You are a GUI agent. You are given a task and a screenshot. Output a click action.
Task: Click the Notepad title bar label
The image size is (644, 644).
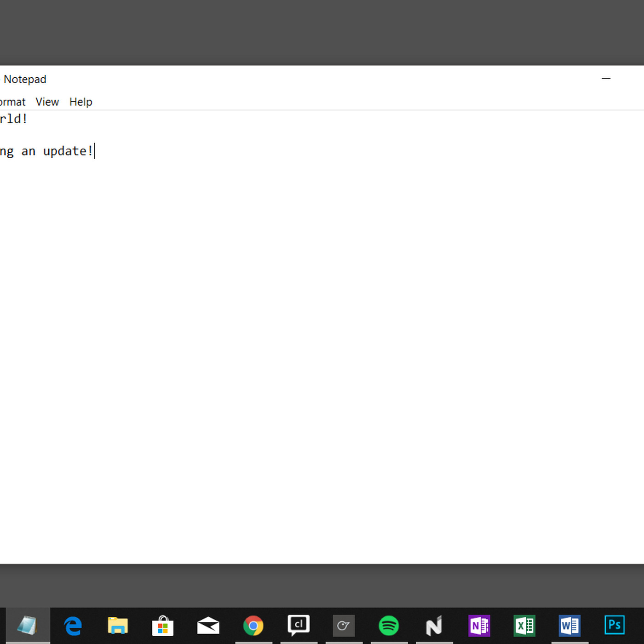pos(25,79)
